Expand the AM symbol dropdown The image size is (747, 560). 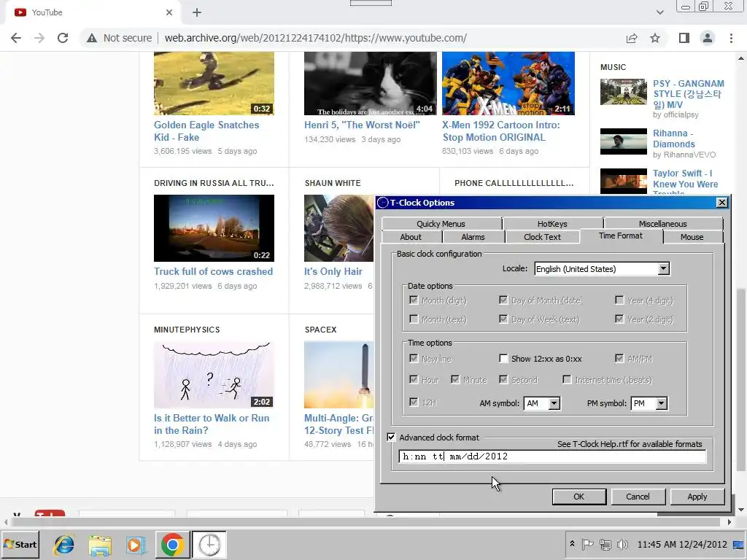[554, 403]
